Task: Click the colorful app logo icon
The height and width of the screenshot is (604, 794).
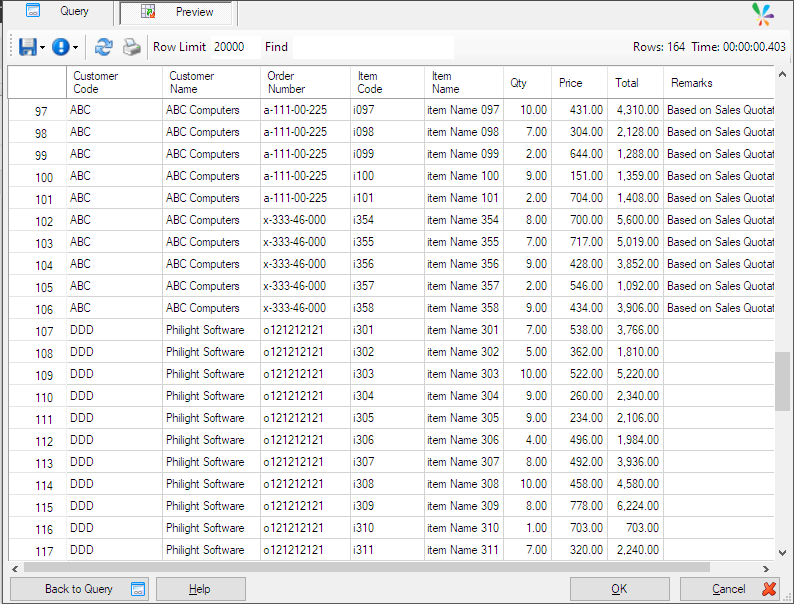Action: click(x=763, y=14)
